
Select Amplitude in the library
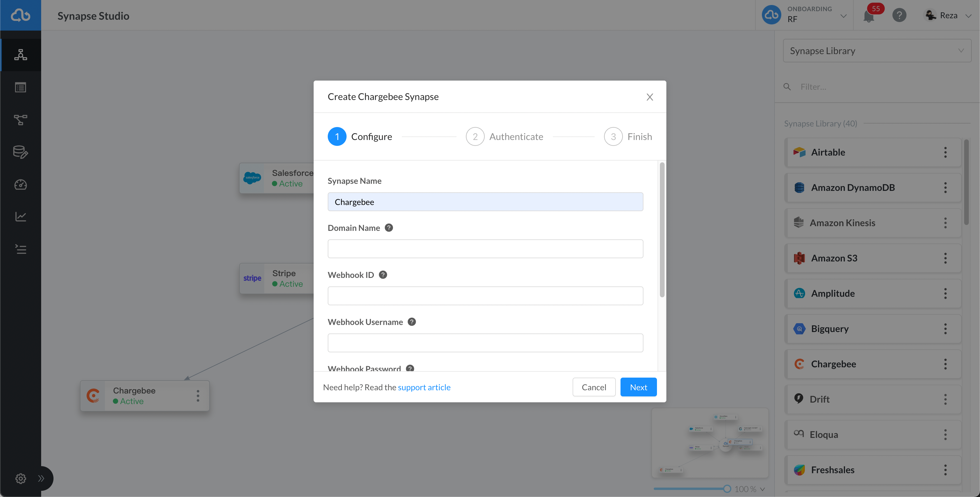(873, 293)
